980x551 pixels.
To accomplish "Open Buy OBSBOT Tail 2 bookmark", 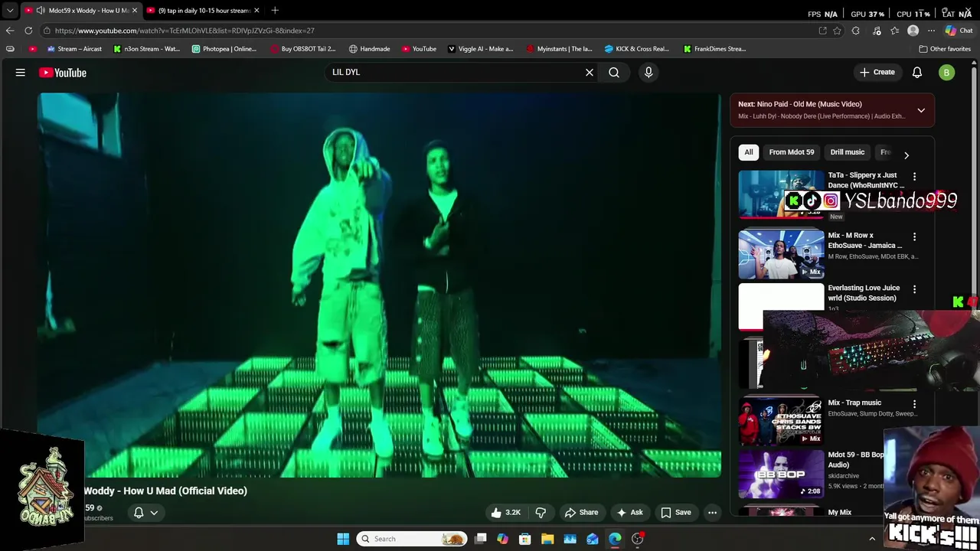I will coord(303,49).
